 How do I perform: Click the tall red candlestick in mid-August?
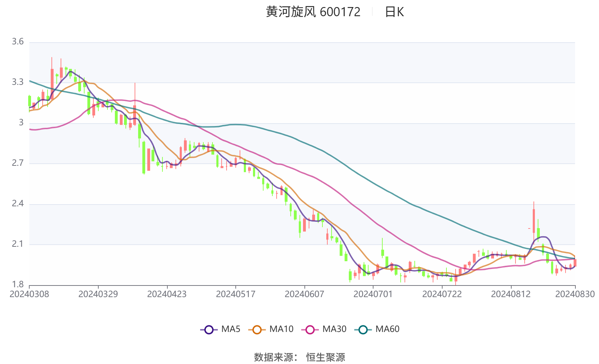pyautogui.click(x=534, y=221)
